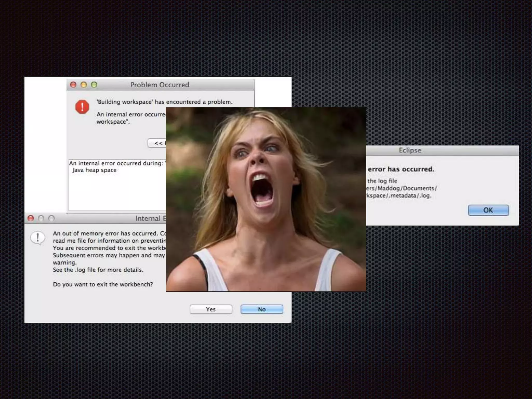
Task: Click the Problem Occurred title bar
Action: [159, 85]
